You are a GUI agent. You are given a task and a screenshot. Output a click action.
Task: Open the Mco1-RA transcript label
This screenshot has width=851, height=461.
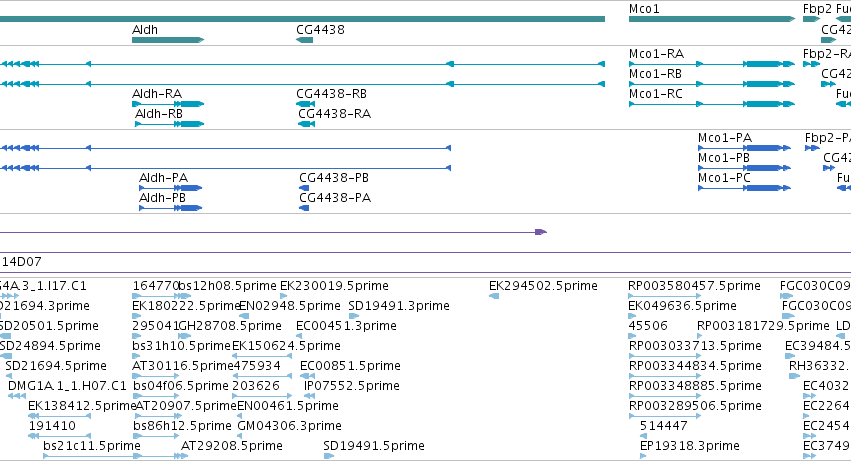(x=656, y=54)
